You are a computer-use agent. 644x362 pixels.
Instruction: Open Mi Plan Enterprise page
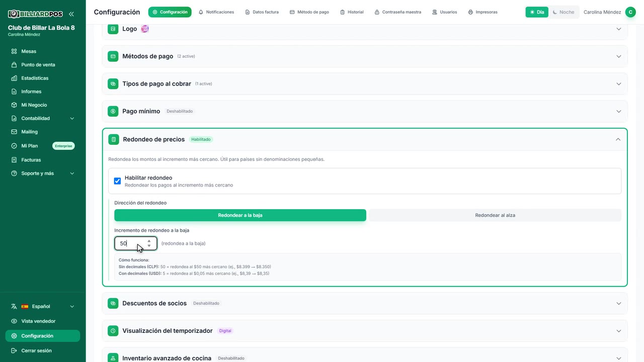coord(43,146)
